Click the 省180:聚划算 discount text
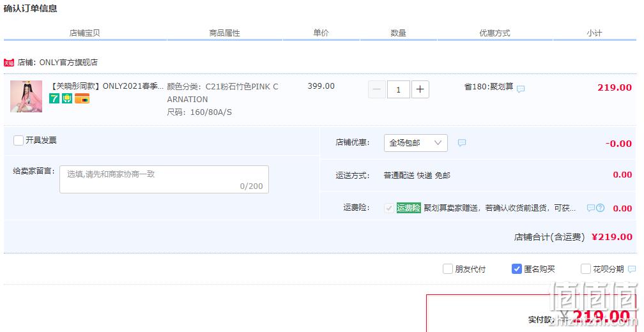Viewport: 644px width, 332px height. coord(489,87)
